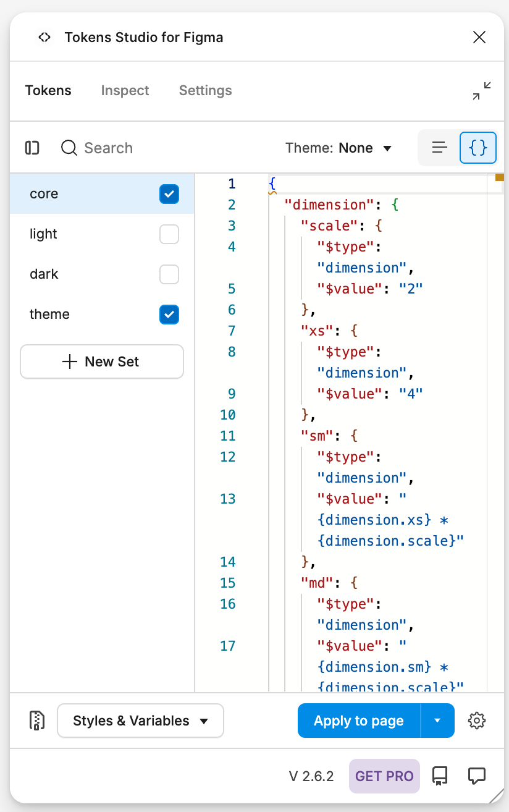Viewport: 509px width, 812px height.
Task: Enable the light token set checkbox
Action: point(169,234)
